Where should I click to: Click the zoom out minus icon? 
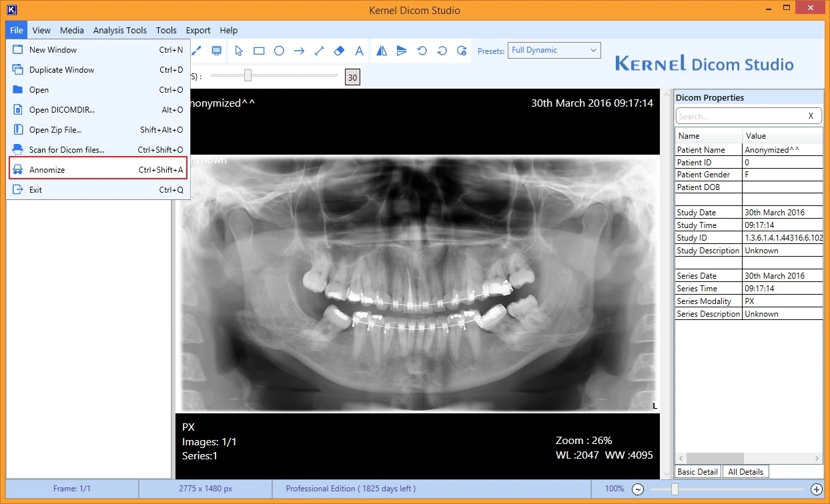coord(638,489)
